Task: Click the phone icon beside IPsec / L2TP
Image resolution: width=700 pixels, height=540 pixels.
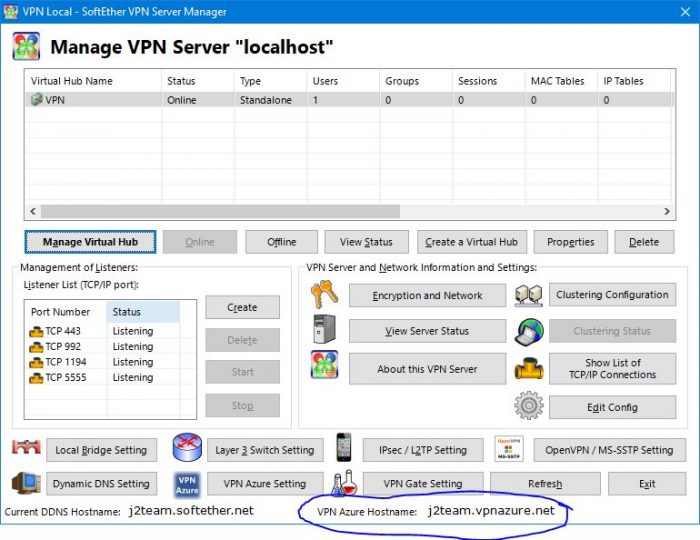Action: tap(344, 447)
